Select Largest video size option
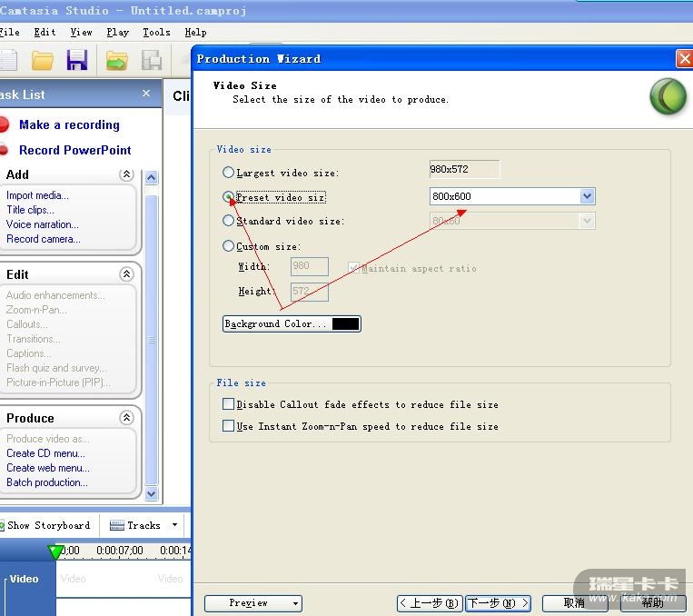Image resolution: width=693 pixels, height=616 pixels. 228,172
